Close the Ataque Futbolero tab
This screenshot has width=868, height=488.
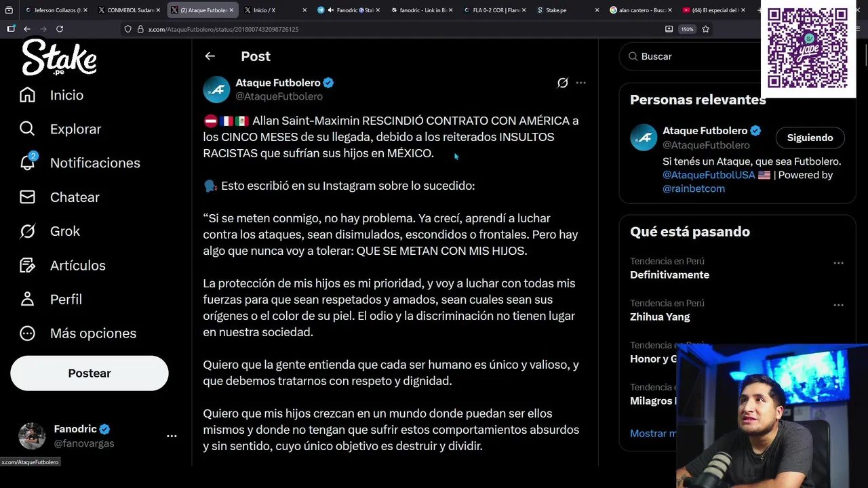[231, 10]
